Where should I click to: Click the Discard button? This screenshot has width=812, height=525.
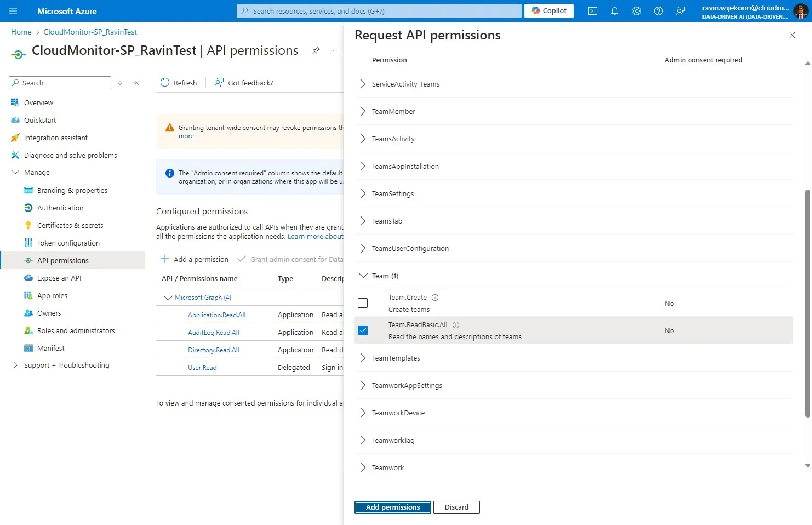456,507
